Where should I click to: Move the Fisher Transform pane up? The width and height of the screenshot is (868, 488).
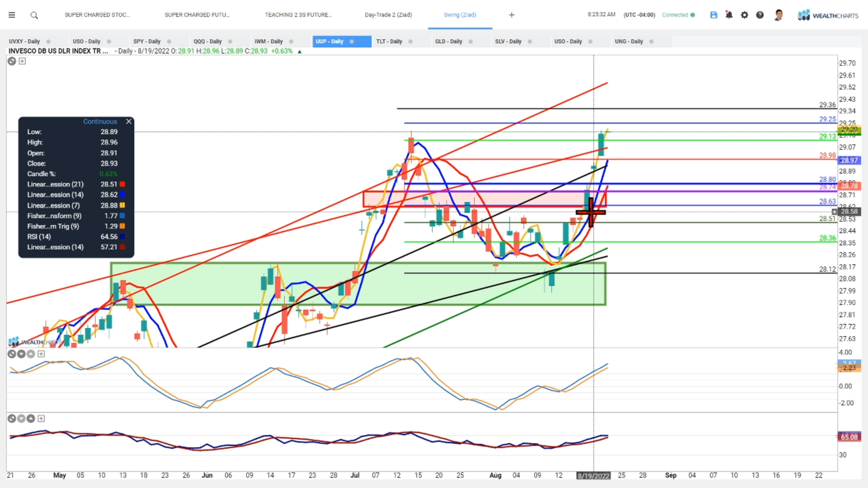(31, 354)
